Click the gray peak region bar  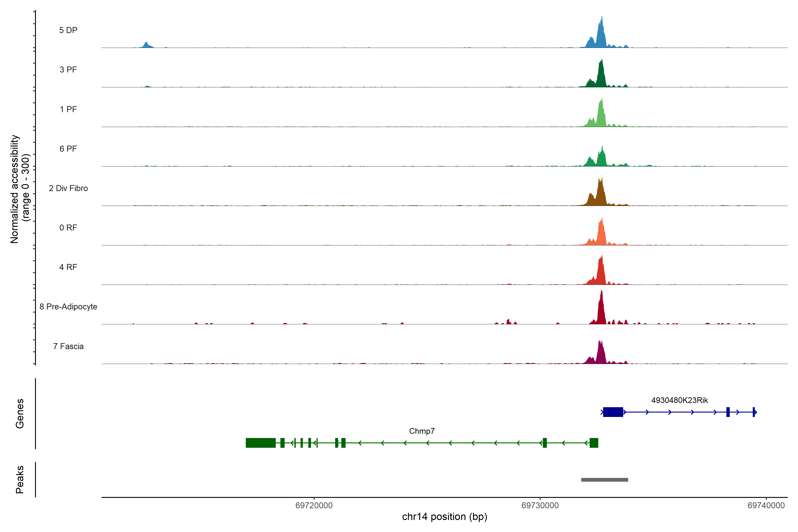point(604,480)
